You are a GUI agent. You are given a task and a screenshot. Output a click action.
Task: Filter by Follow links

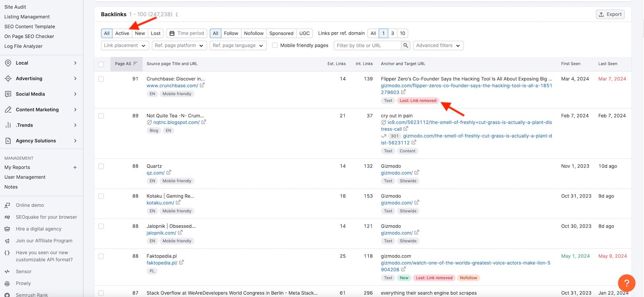[231, 33]
